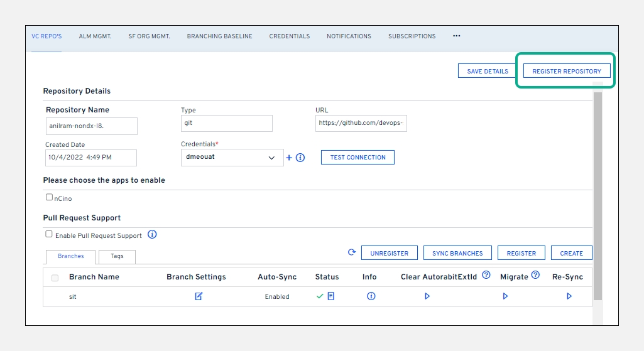644x351 pixels.
Task: Click Re-Sync play icon for sit branch
Action: 569,296
